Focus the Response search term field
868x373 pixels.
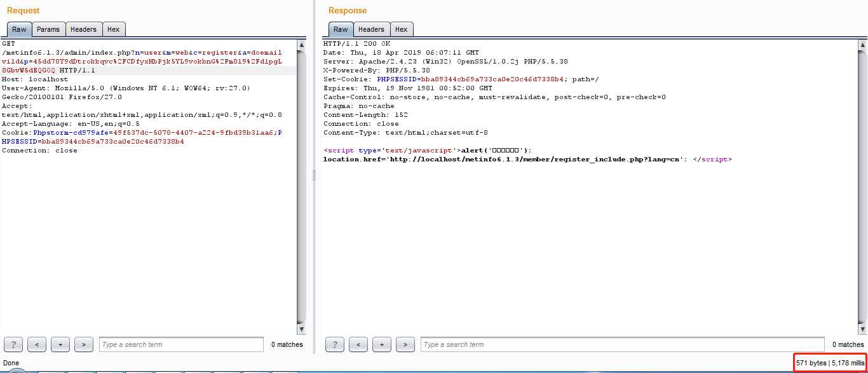[x=623, y=344]
